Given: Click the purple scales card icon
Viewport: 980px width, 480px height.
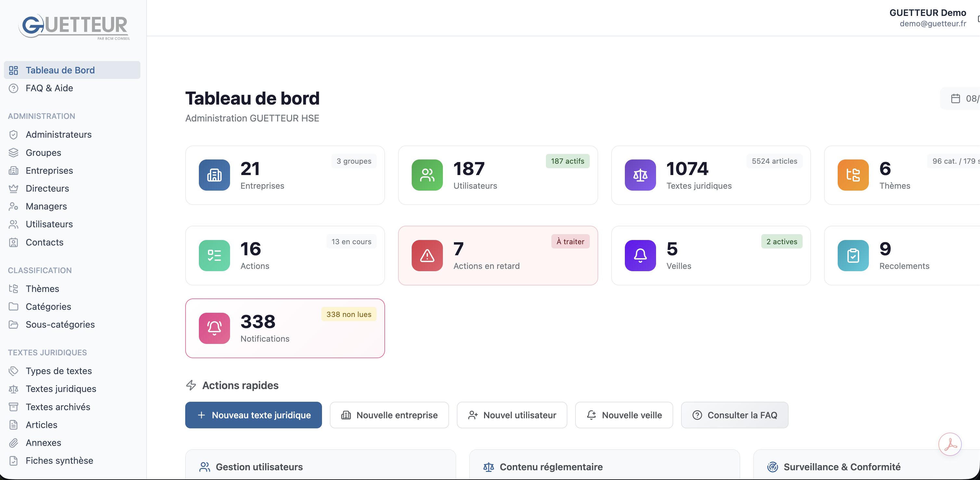Looking at the screenshot, I should pos(640,175).
